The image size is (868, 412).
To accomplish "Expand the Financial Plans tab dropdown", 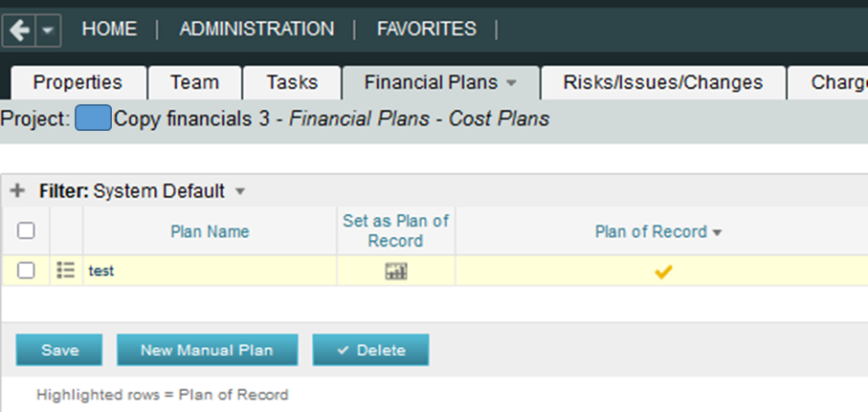I will [x=511, y=83].
